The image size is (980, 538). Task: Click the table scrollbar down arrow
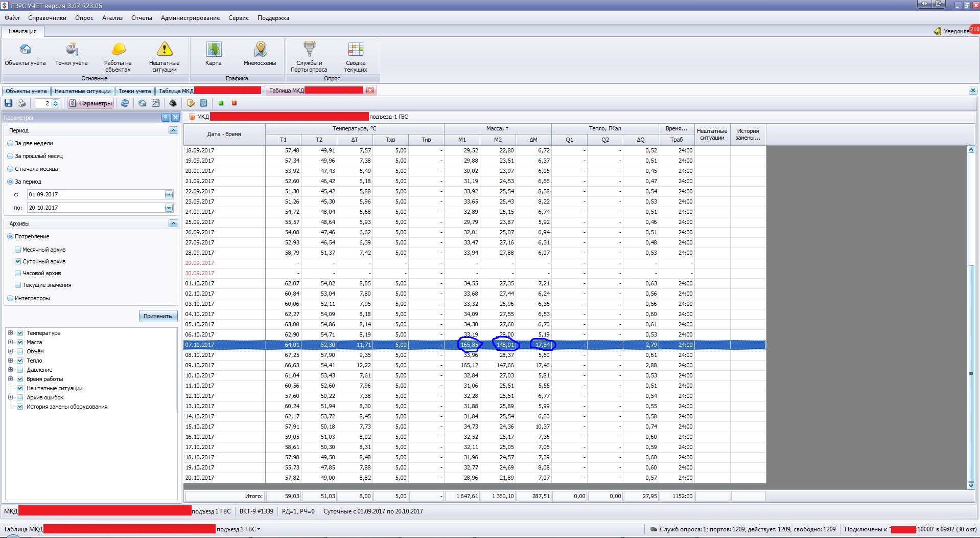click(971, 485)
